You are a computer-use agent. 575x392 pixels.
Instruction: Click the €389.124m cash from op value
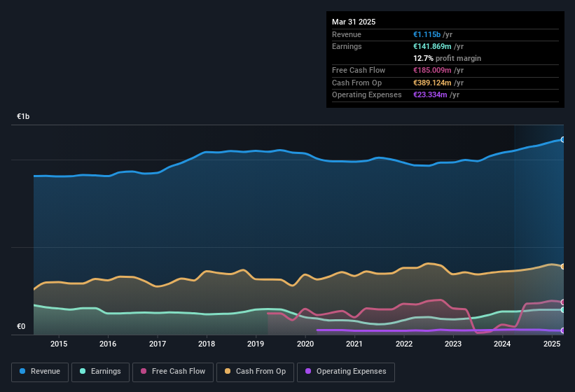[432, 83]
